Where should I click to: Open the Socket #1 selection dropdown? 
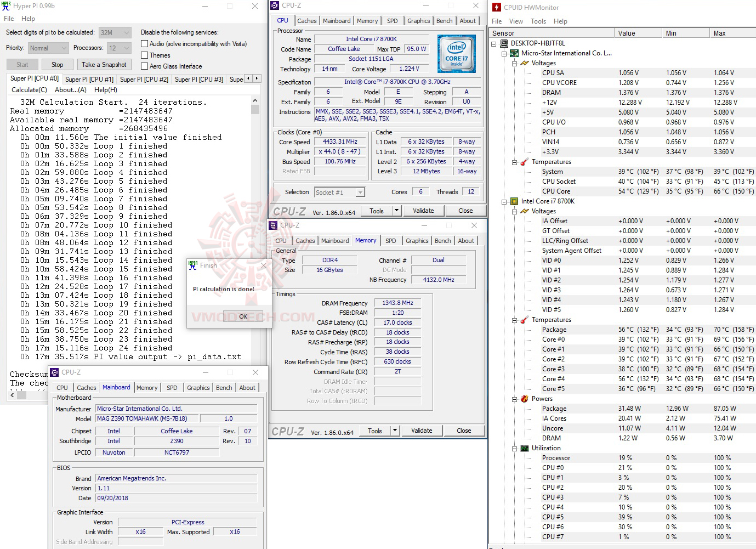359,192
